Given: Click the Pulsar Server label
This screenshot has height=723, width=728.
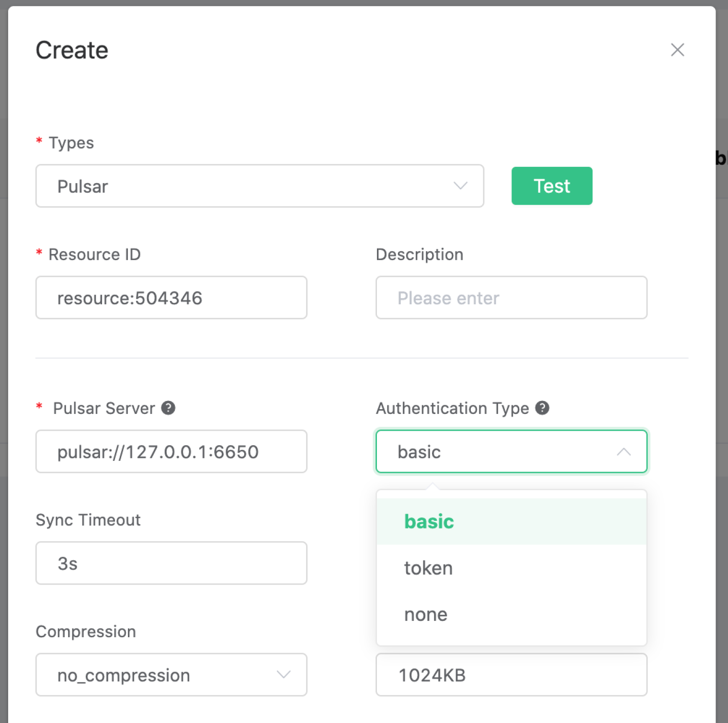Looking at the screenshot, I should pos(104,408).
